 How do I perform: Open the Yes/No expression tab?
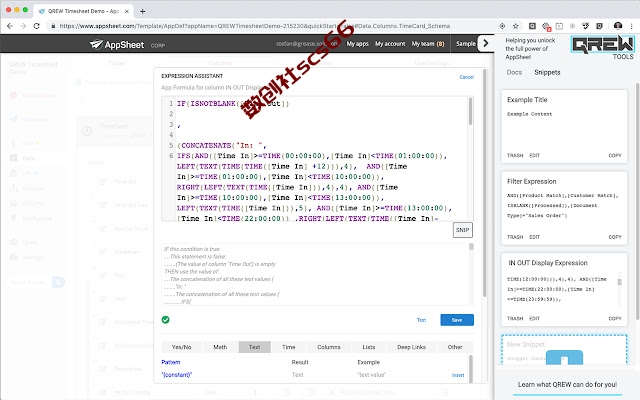(x=182, y=347)
